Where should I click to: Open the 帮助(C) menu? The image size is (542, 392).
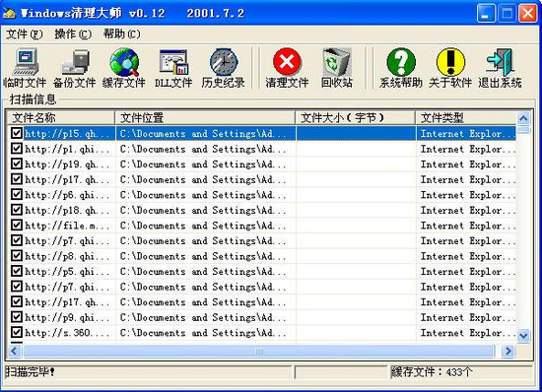(x=122, y=33)
